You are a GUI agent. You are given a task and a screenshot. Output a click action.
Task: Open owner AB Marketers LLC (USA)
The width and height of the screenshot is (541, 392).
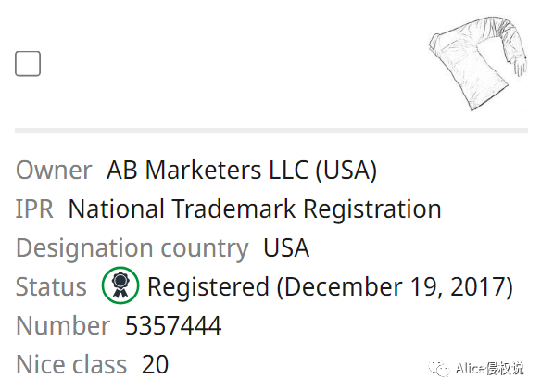[x=242, y=170]
